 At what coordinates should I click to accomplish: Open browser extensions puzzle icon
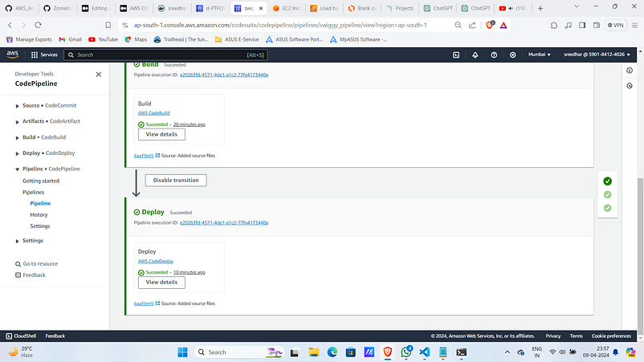point(554,25)
